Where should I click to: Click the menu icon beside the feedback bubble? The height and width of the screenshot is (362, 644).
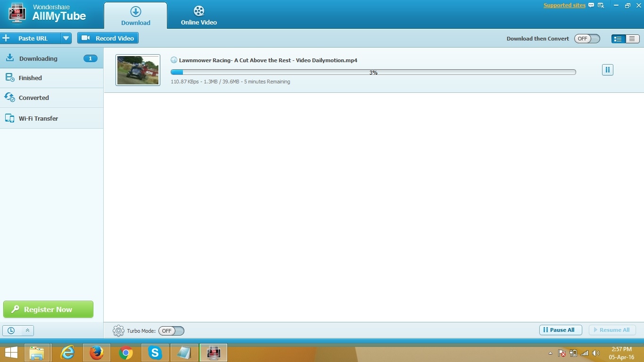601,6
